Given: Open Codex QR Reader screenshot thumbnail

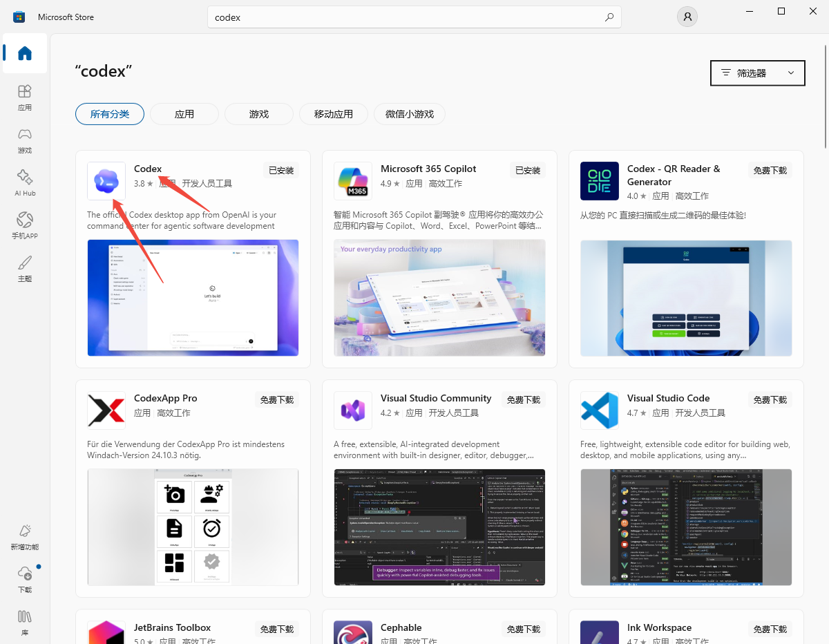Looking at the screenshot, I should 686,298.
